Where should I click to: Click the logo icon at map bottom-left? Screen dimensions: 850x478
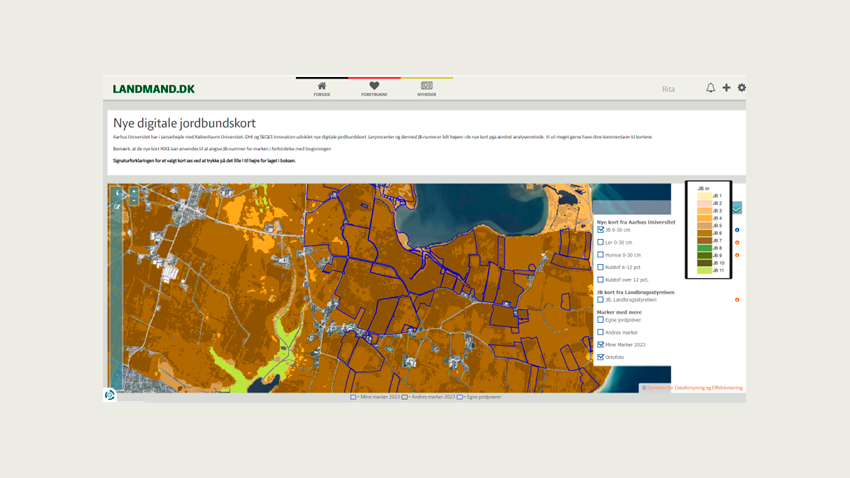pyautogui.click(x=110, y=395)
